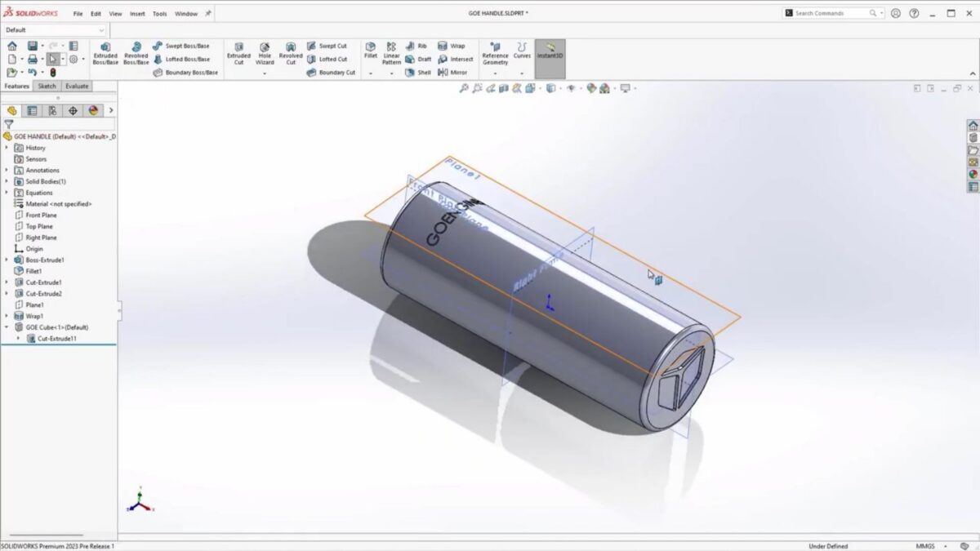The width and height of the screenshot is (980, 551).
Task: Select Fillet1 in the feature tree
Action: pos(28,271)
